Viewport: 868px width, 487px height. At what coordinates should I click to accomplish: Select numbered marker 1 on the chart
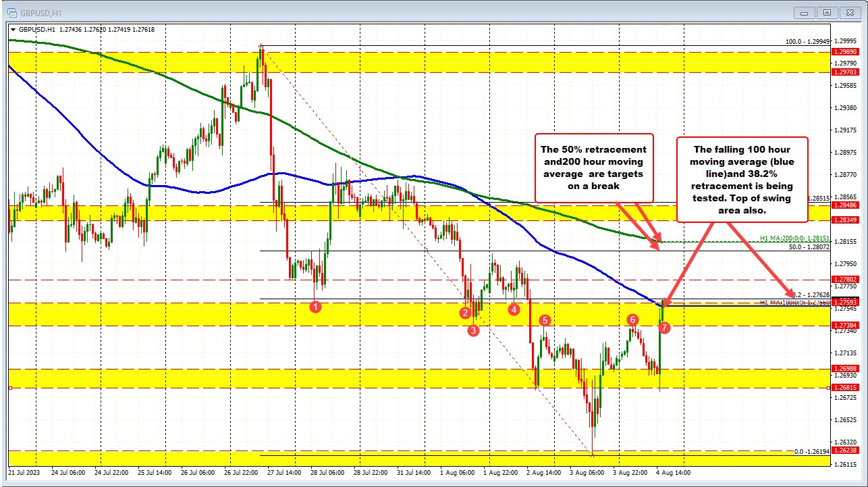point(315,307)
